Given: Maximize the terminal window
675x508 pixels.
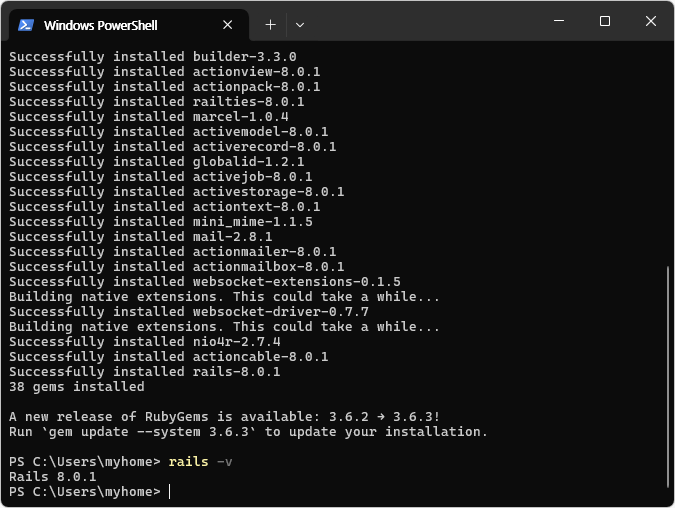Looking at the screenshot, I should click(x=604, y=22).
